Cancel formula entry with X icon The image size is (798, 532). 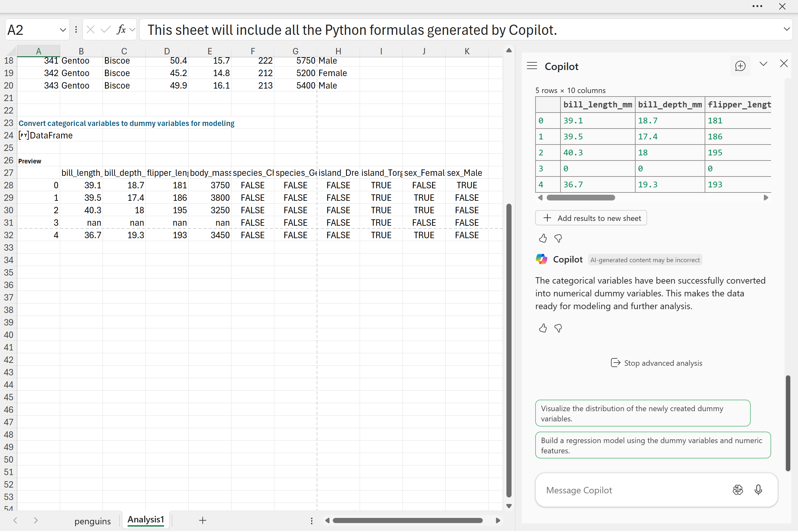click(x=90, y=30)
